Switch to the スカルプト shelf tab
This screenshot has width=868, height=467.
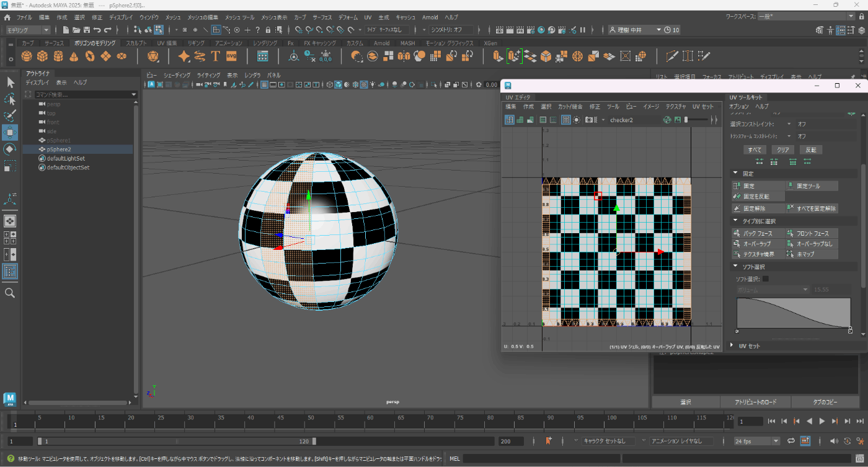pyautogui.click(x=136, y=43)
